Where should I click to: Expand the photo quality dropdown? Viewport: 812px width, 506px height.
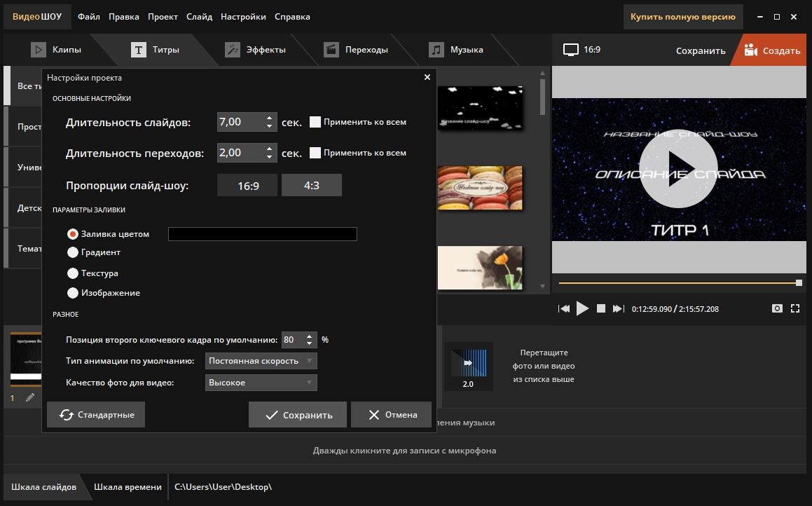tap(261, 383)
